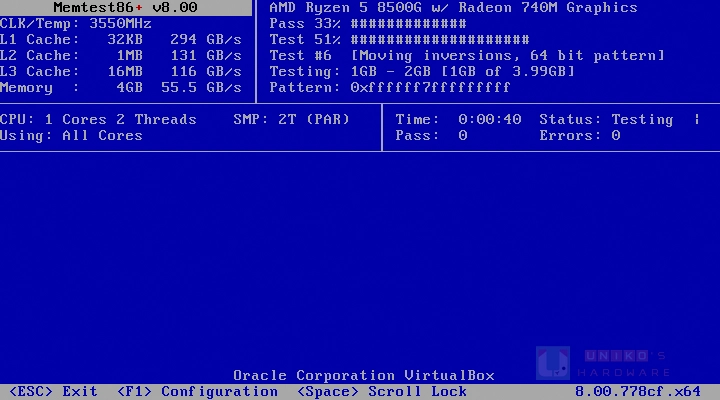Click CPU: 1 Cores 2 Threads text
The image size is (720, 400).
pyautogui.click(x=98, y=119)
